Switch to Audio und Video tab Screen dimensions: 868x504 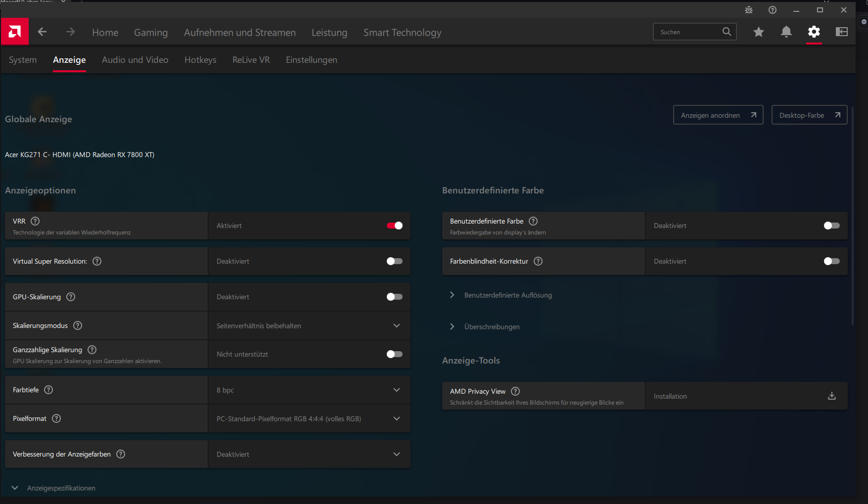(x=135, y=60)
